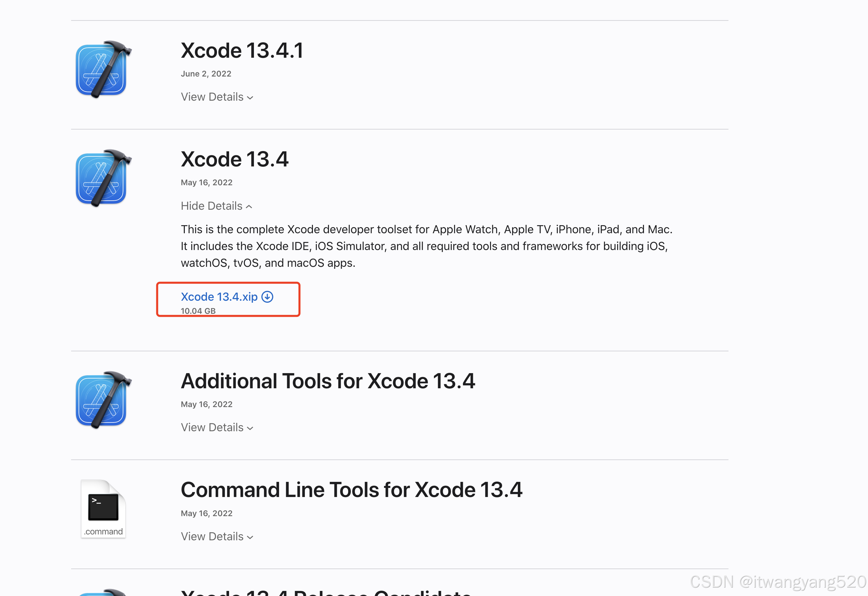868x596 pixels.
Task: Click the download arrow icon beside Xcode 13.4.xip
Action: click(x=267, y=297)
